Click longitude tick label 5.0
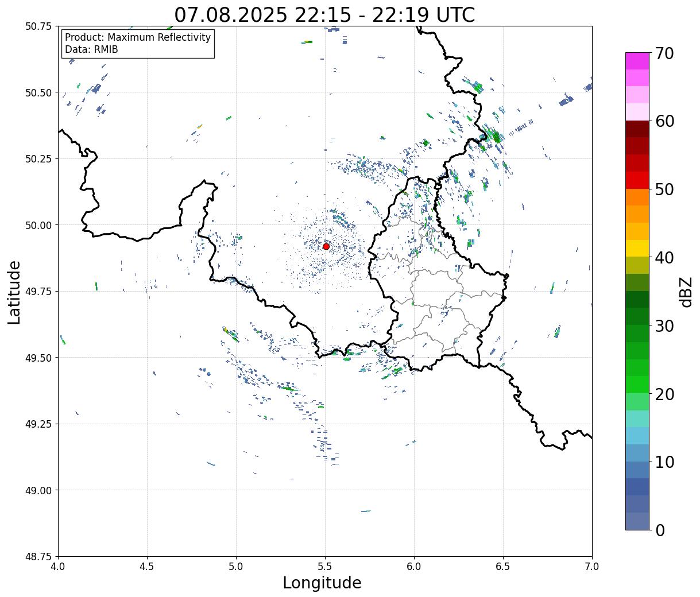The height and width of the screenshot is (597, 700). point(236,566)
